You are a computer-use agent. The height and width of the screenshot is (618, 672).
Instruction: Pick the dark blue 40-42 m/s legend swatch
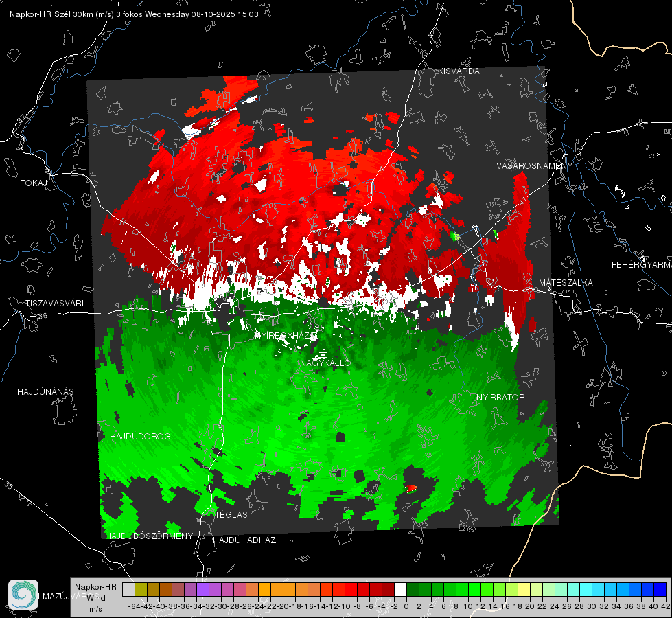click(x=660, y=590)
